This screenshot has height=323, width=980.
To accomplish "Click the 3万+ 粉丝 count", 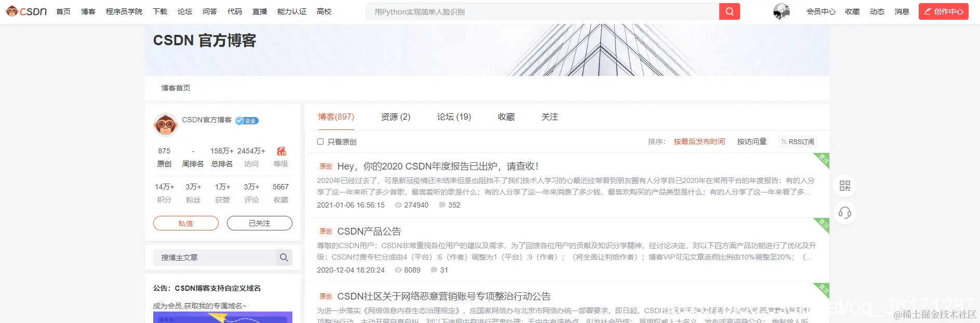I will (x=193, y=187).
